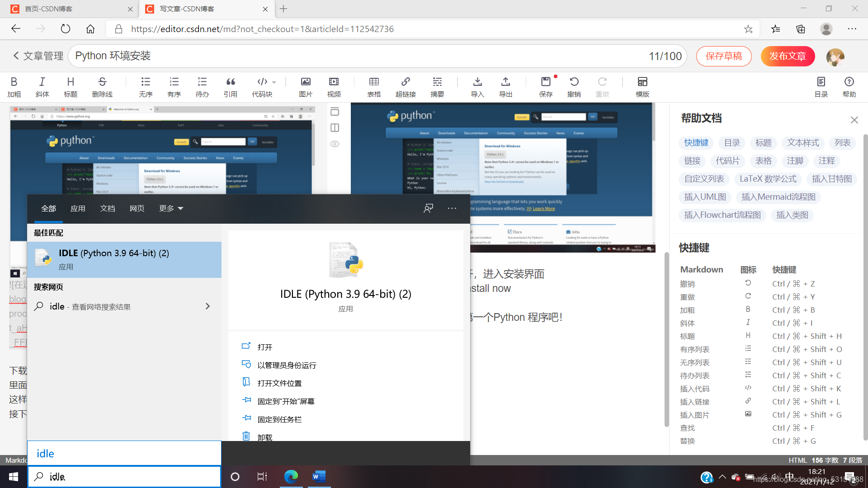
Task: Open the 模版 template icon
Action: click(x=642, y=87)
